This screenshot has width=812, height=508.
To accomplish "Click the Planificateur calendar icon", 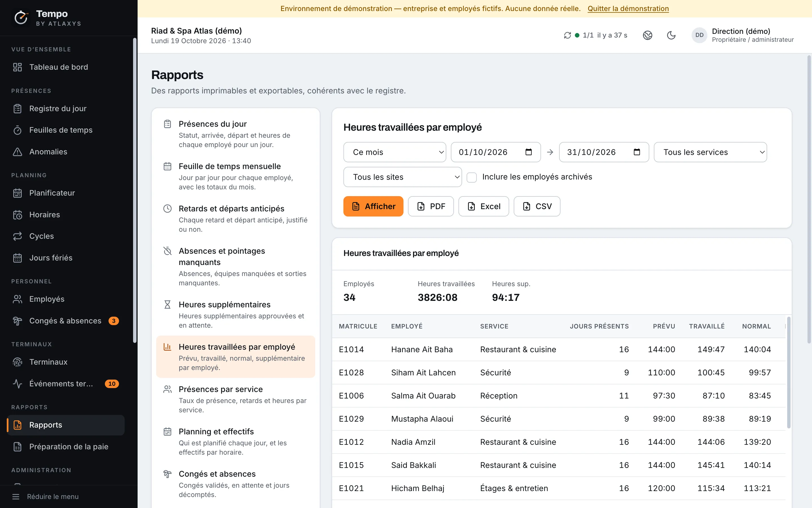I will tap(17, 193).
